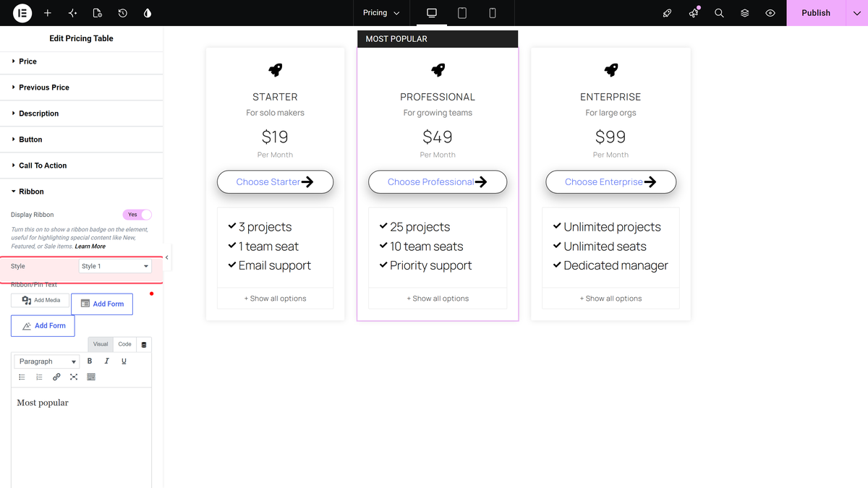Click the 'Email support' feature line
The height and width of the screenshot is (488, 868).
click(x=269, y=265)
